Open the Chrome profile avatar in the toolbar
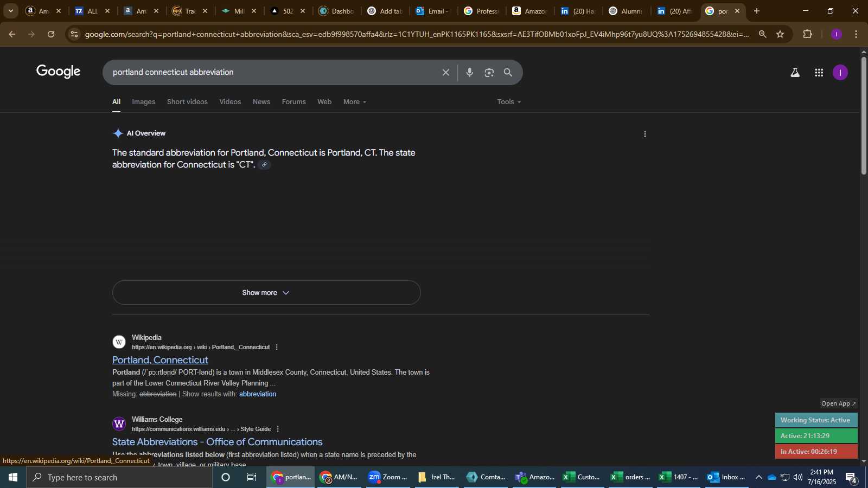Viewport: 868px width, 488px height. (837, 34)
